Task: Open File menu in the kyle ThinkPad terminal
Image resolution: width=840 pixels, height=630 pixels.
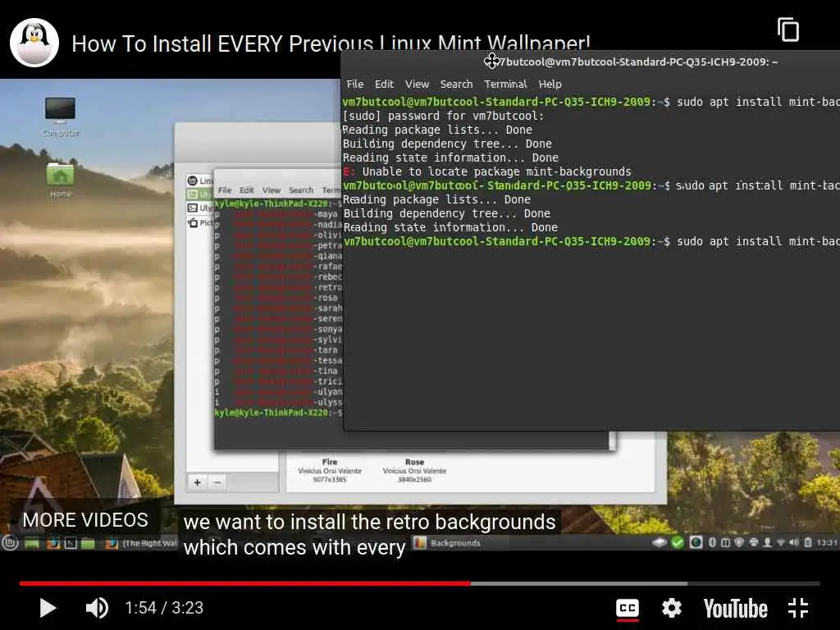Action: click(225, 190)
